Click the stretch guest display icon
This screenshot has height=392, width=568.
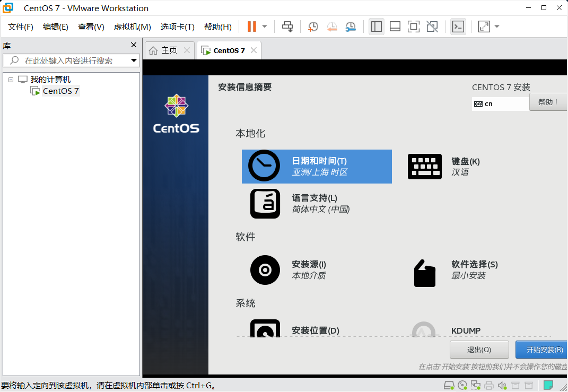(x=484, y=27)
